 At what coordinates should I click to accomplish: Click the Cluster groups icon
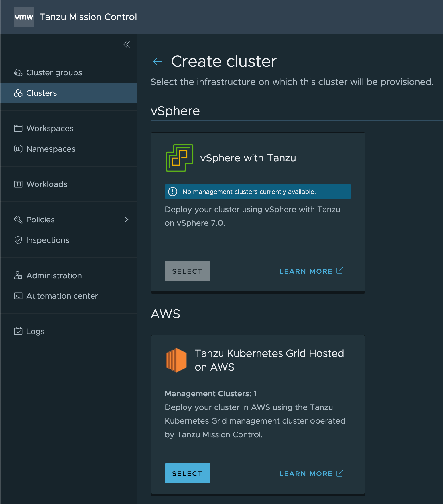click(x=18, y=73)
